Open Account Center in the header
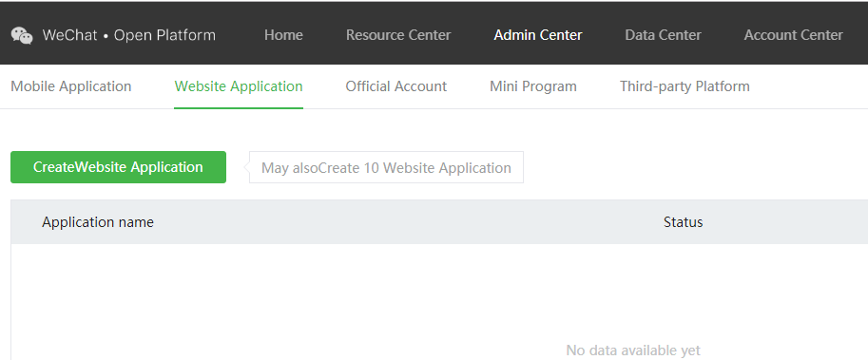This screenshot has height=360, width=868. 793,35
